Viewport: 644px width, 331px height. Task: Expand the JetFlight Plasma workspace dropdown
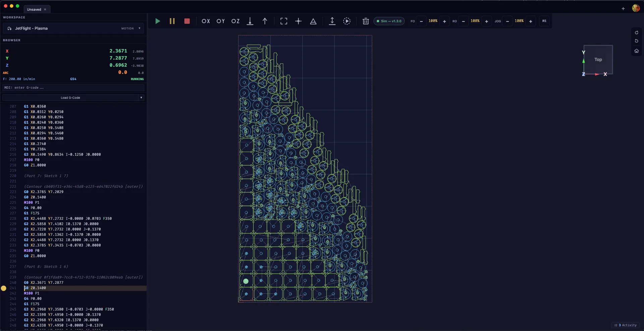pos(140,28)
